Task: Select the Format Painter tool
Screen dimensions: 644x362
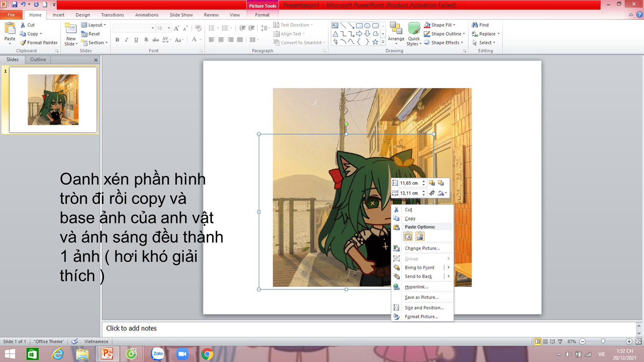Action: tap(39, 43)
